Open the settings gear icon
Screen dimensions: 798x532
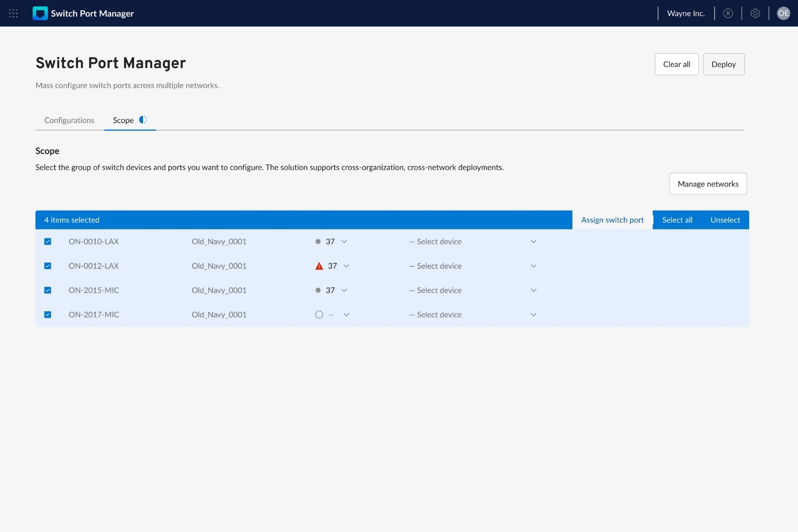pos(755,13)
